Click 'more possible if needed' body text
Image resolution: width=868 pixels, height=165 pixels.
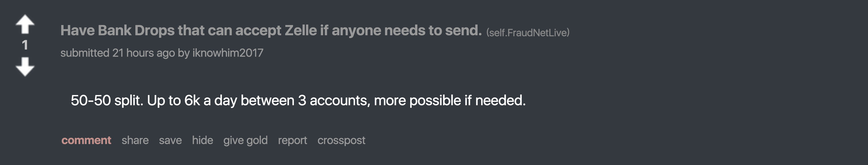pos(449,100)
